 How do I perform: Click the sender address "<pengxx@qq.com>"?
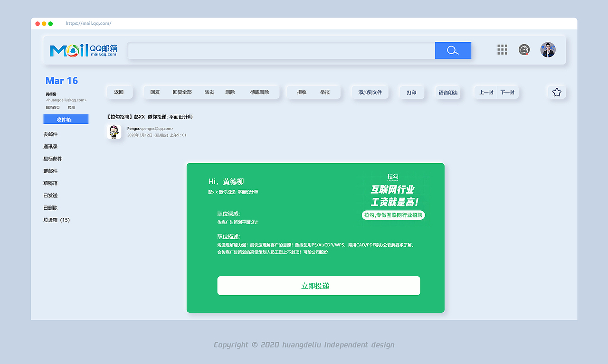pyautogui.click(x=157, y=129)
